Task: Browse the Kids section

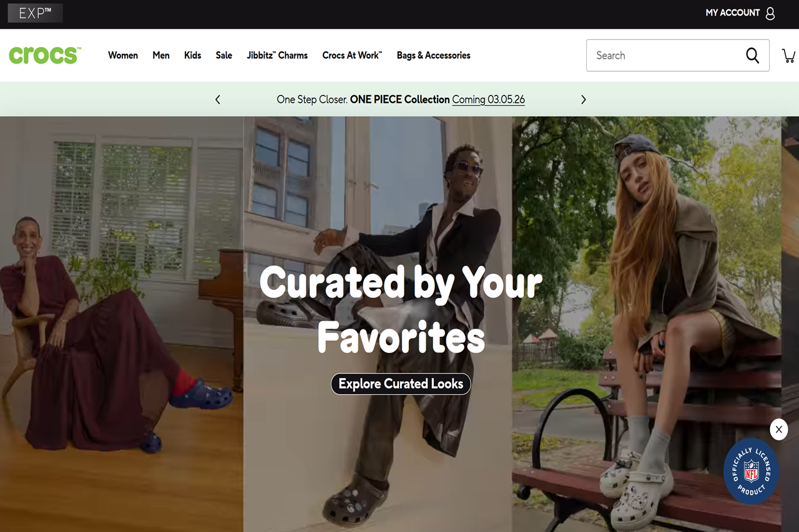Action: (x=192, y=56)
